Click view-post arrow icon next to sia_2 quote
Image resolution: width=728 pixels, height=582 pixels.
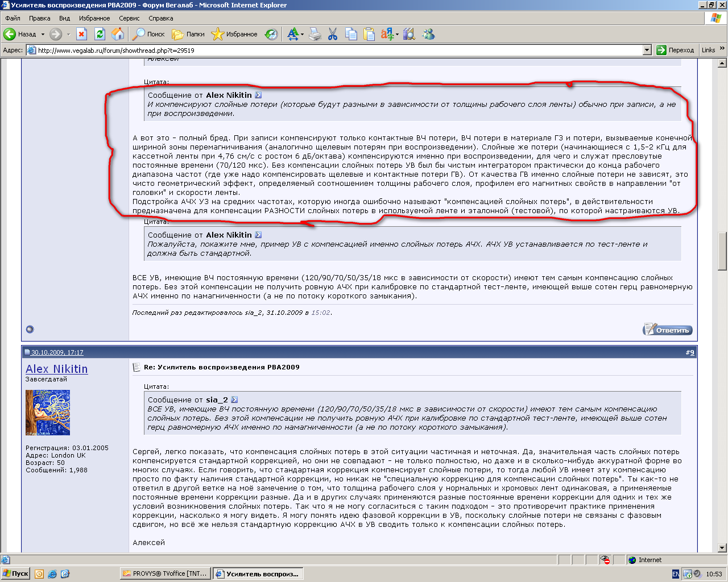(x=234, y=400)
